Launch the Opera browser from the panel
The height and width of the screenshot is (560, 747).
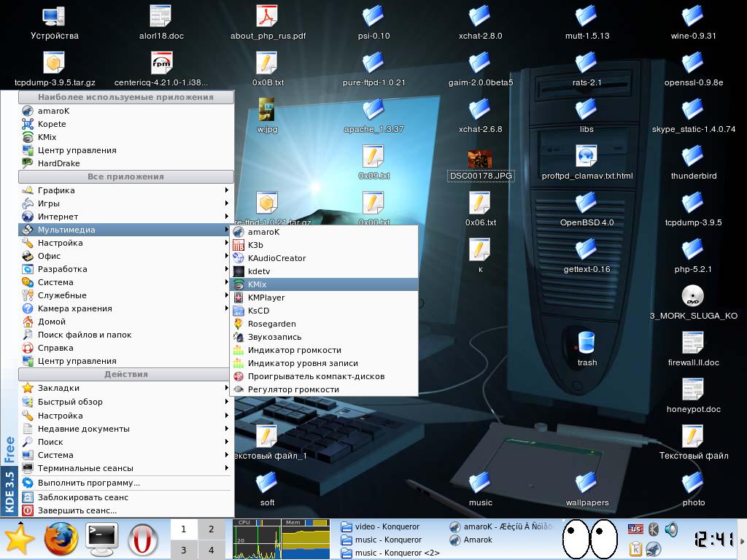point(142,540)
